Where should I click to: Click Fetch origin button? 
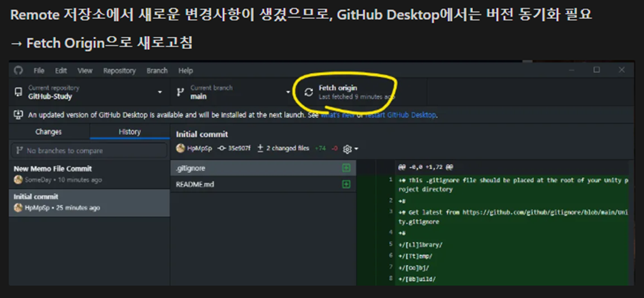[x=361, y=92]
